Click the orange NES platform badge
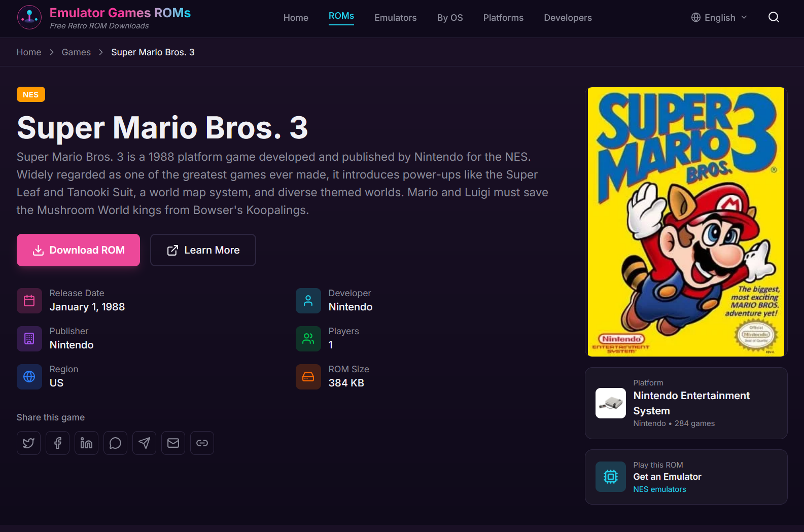Image resolution: width=804 pixels, height=532 pixels. (31, 95)
